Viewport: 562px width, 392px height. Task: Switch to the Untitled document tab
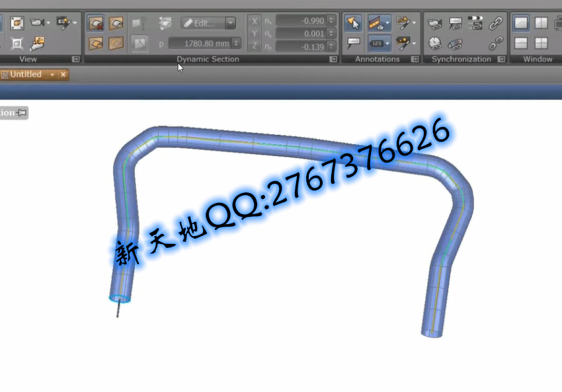pos(25,75)
